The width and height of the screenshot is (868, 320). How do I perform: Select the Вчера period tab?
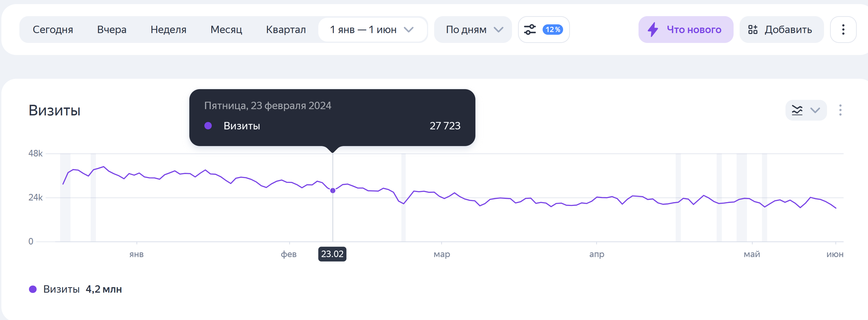(x=111, y=30)
